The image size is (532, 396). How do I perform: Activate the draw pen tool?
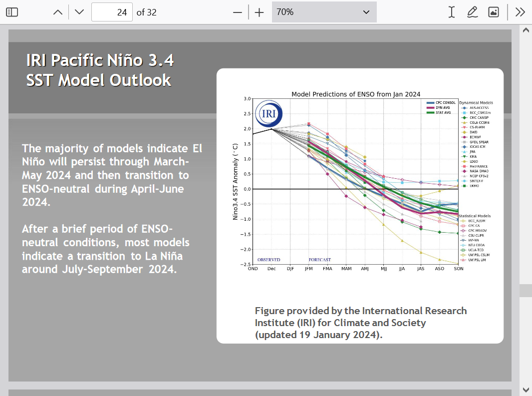pos(472,12)
